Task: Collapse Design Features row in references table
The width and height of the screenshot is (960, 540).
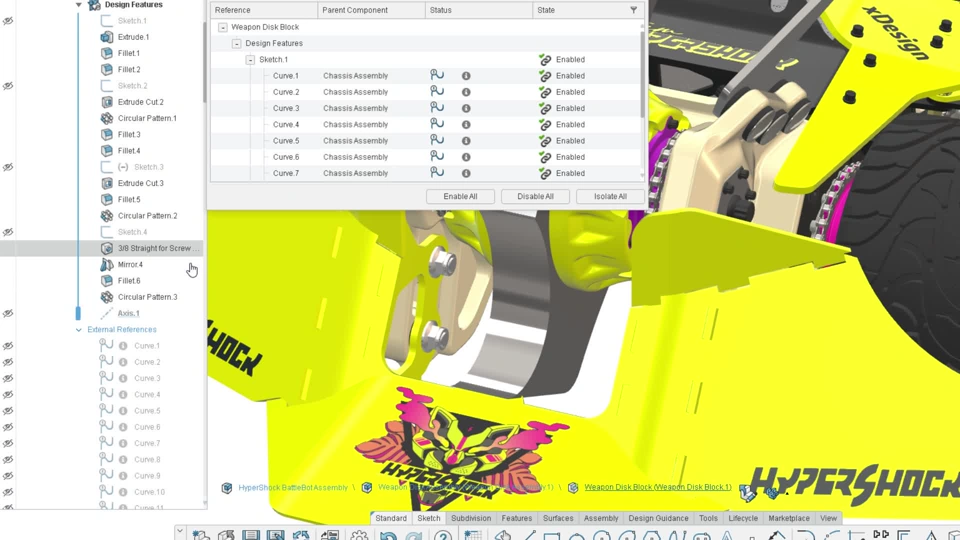Action: (x=236, y=43)
